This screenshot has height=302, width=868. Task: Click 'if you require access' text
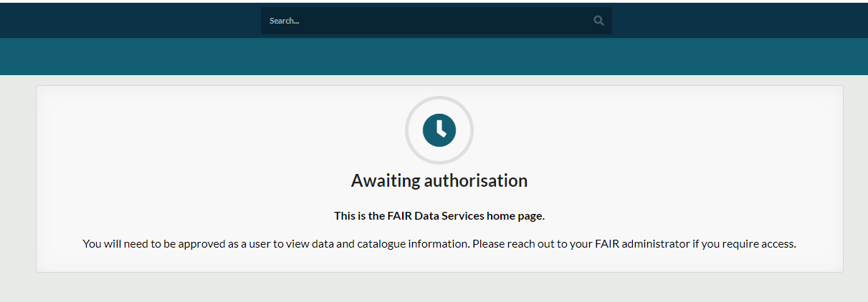point(744,243)
